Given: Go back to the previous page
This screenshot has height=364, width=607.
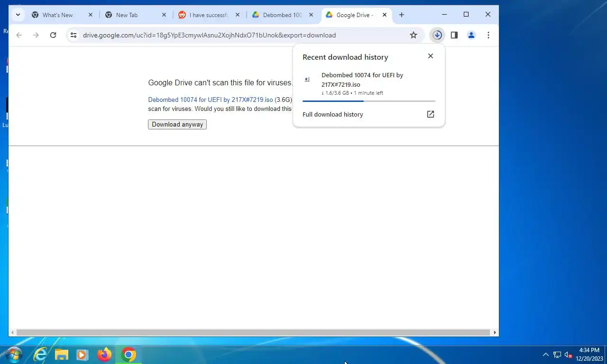Looking at the screenshot, I should pos(19,35).
